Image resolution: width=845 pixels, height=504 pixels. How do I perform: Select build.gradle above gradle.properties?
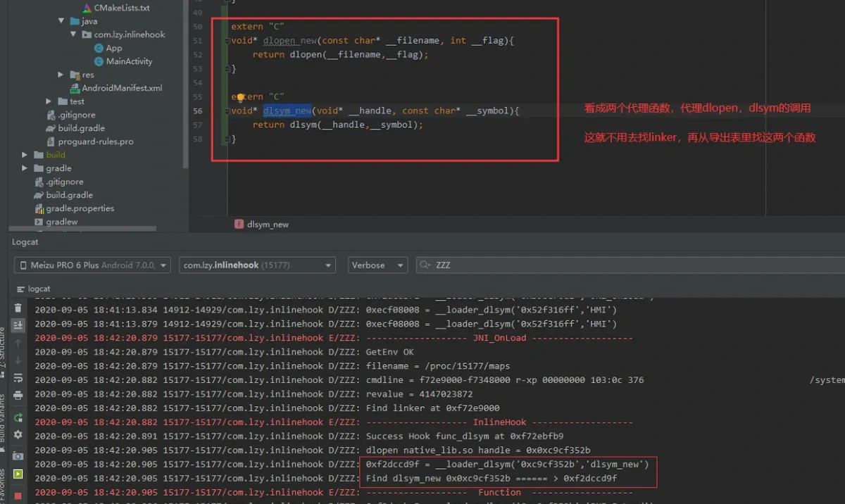[x=69, y=195]
